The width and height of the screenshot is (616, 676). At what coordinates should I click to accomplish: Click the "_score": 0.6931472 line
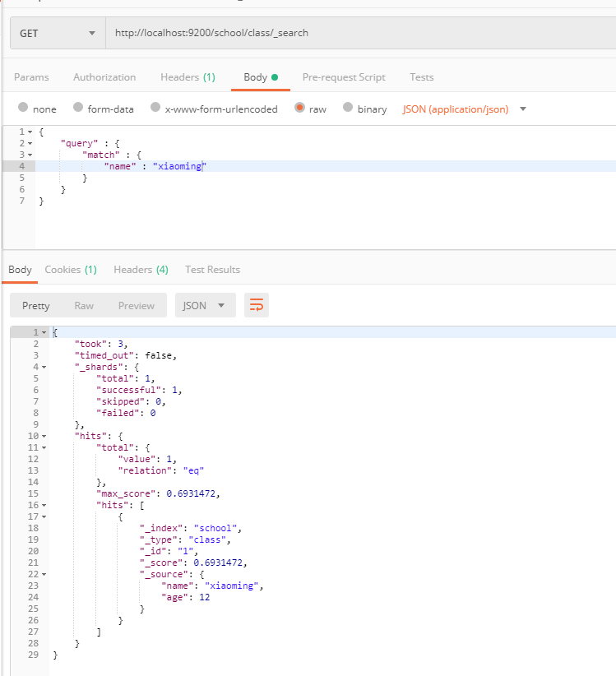(193, 563)
